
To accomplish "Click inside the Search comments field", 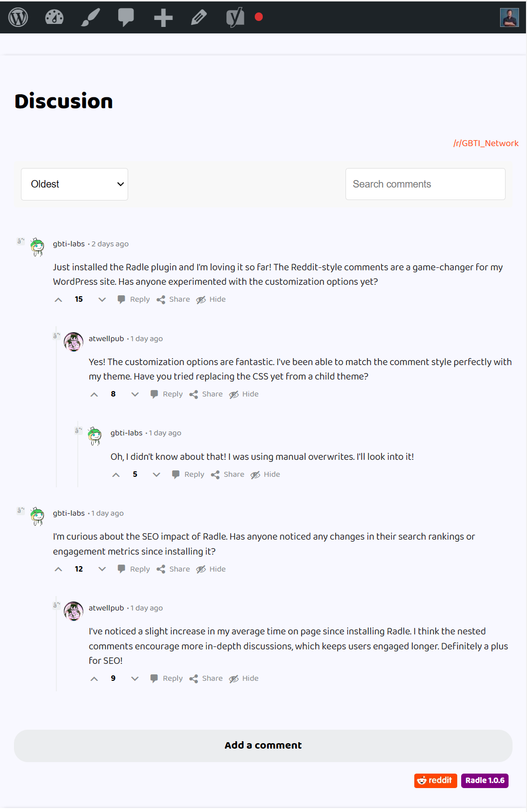I will 425,184.
